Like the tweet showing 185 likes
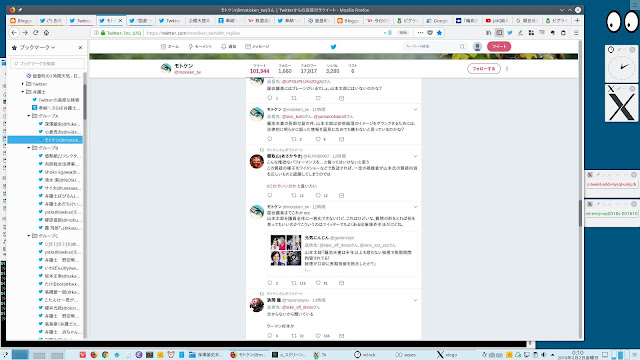640x360 pixels. coord(318,336)
